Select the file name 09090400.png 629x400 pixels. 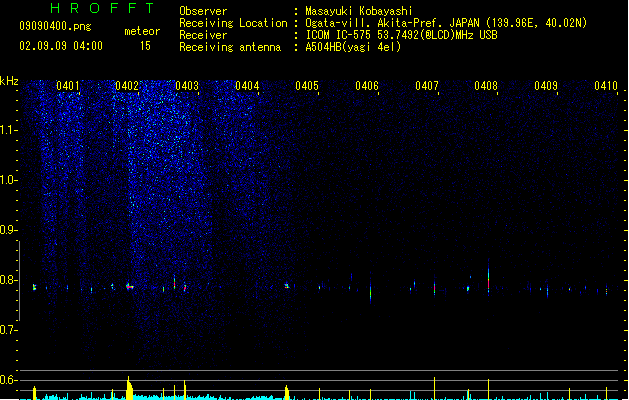point(55,26)
